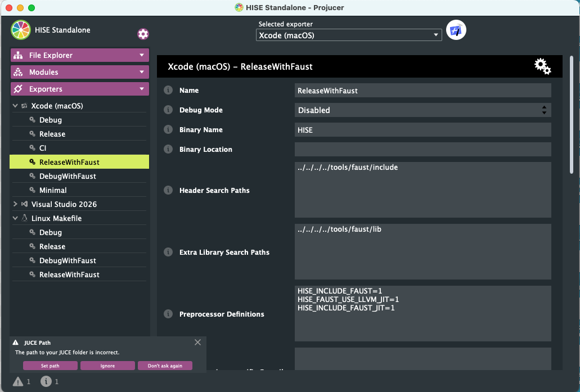Open project settings gear icon
This screenshot has height=392, width=580.
pos(143,34)
